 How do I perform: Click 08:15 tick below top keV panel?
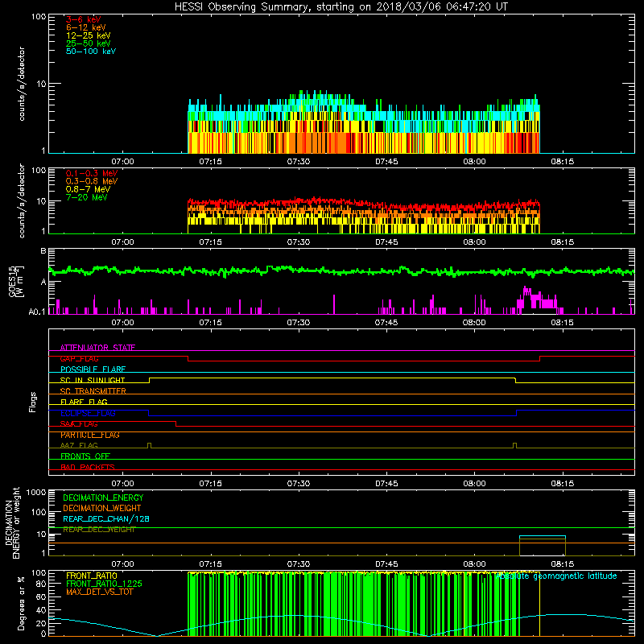(562, 162)
